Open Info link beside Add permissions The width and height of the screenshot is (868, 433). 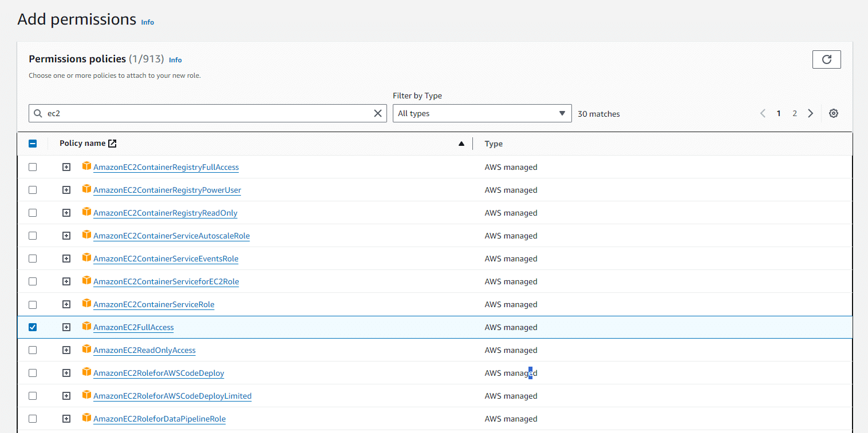click(148, 22)
